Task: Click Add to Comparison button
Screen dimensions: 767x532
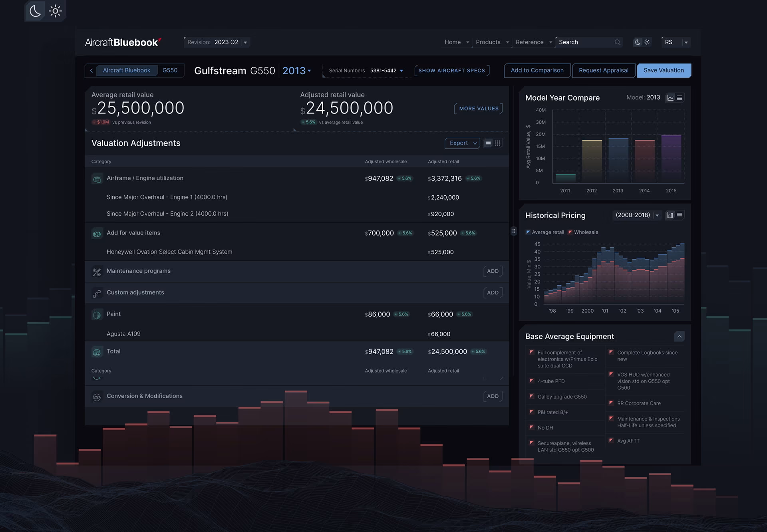Action: [x=537, y=70]
